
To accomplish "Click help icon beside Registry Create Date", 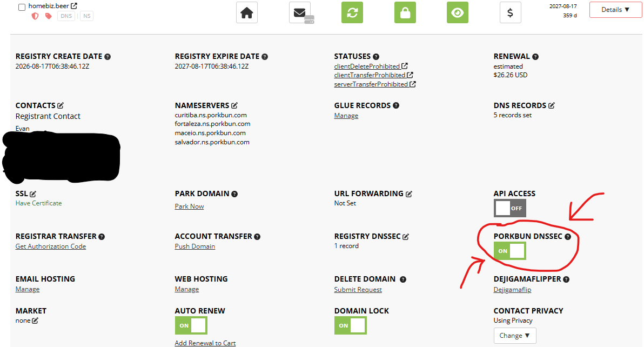I will [x=108, y=57].
